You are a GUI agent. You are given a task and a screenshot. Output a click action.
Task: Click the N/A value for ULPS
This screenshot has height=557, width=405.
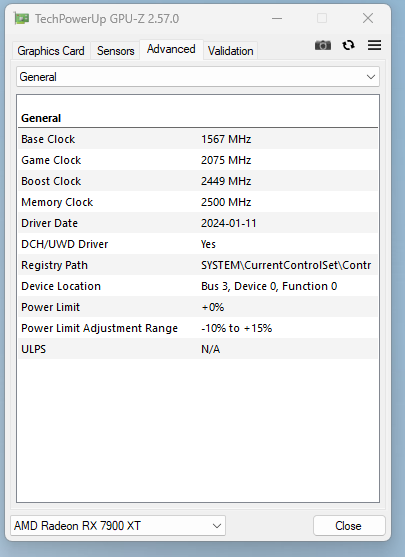(x=210, y=349)
